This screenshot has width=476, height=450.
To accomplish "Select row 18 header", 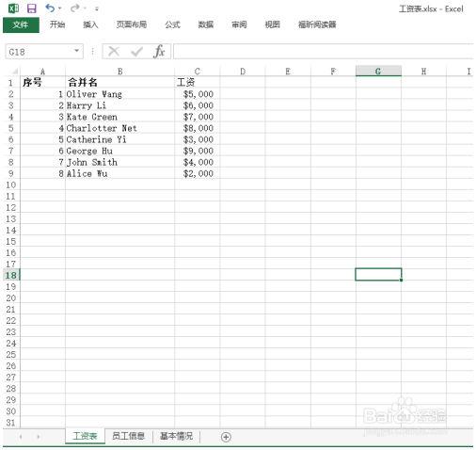I will (11, 275).
